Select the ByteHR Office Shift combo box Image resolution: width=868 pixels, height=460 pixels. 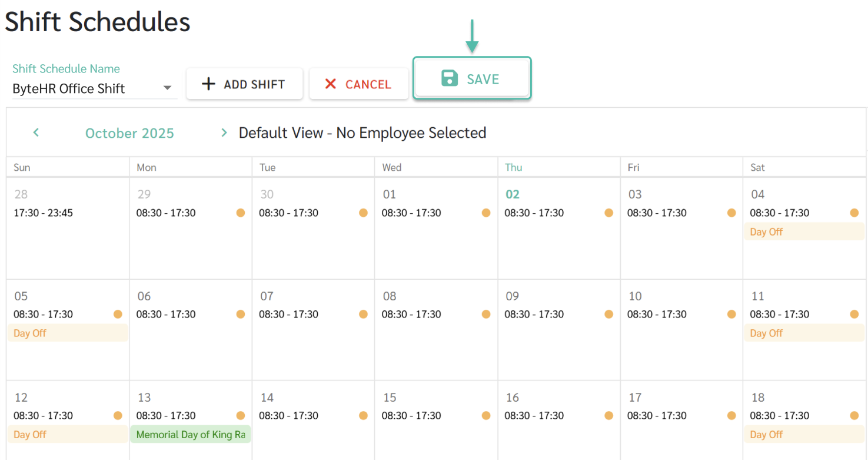click(82, 89)
